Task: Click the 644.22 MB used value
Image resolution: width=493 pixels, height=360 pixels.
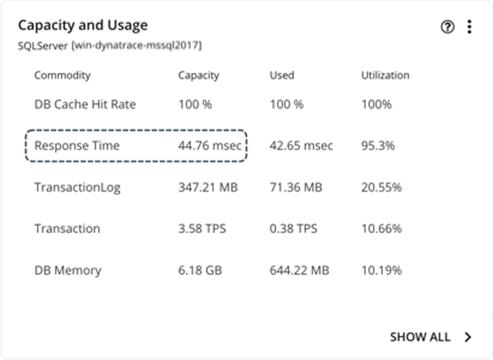Action: pyautogui.click(x=299, y=270)
